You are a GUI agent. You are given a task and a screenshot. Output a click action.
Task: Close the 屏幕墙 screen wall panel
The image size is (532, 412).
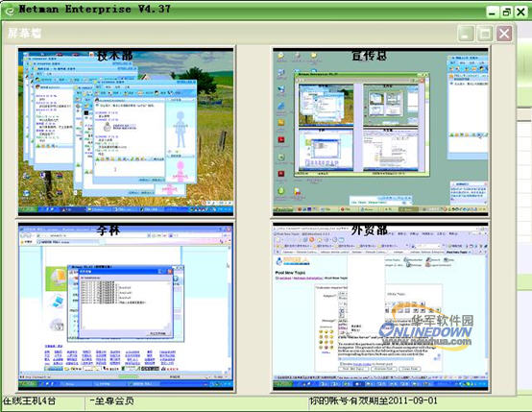[504, 34]
